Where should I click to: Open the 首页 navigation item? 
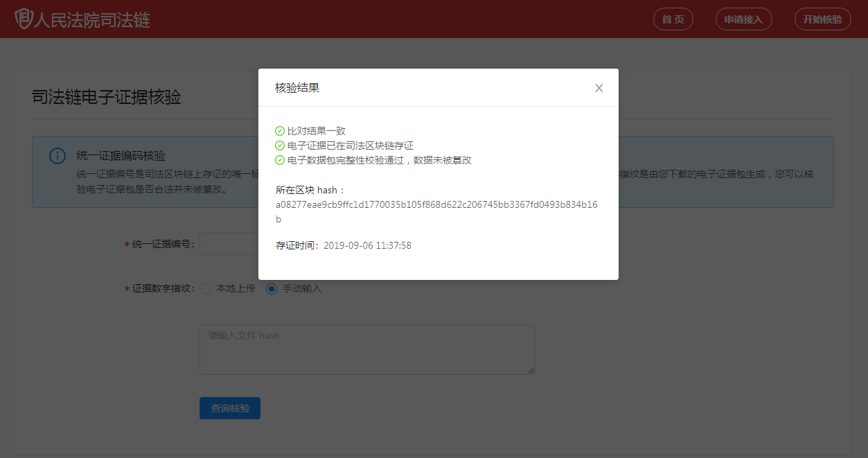click(673, 19)
